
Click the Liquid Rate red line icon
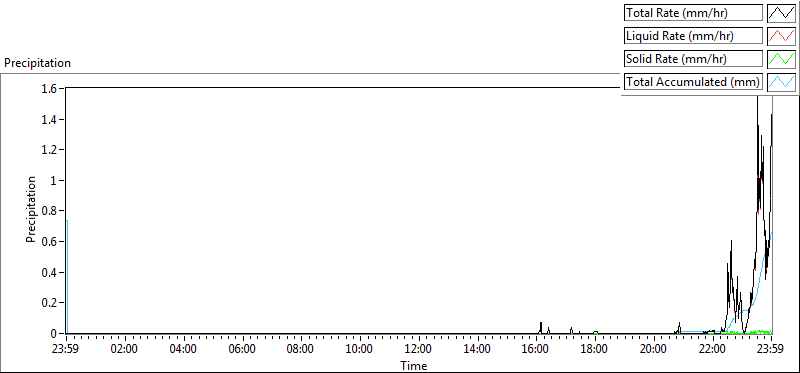point(781,36)
